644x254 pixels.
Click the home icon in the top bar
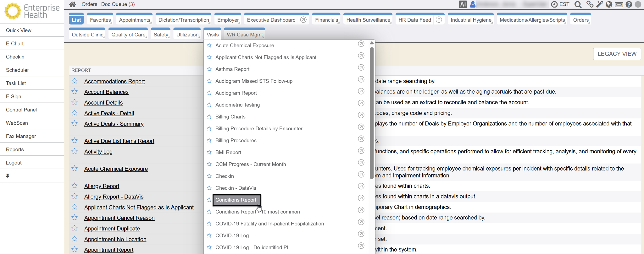73,4
